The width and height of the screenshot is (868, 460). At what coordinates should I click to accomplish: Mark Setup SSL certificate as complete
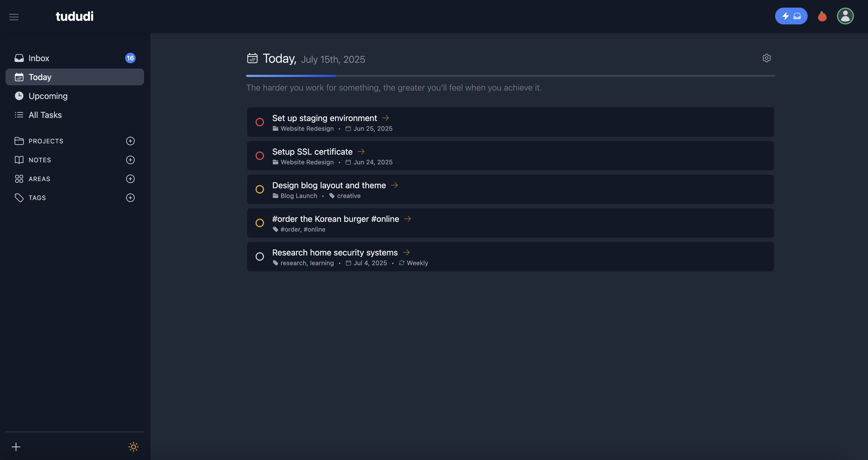click(x=260, y=155)
